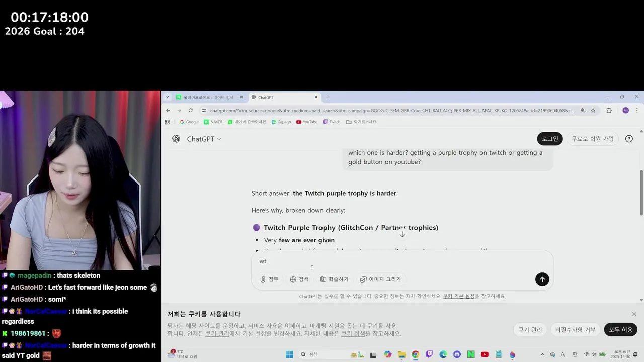Switch to the Naver search tab
The image size is (644, 362).
209,97
